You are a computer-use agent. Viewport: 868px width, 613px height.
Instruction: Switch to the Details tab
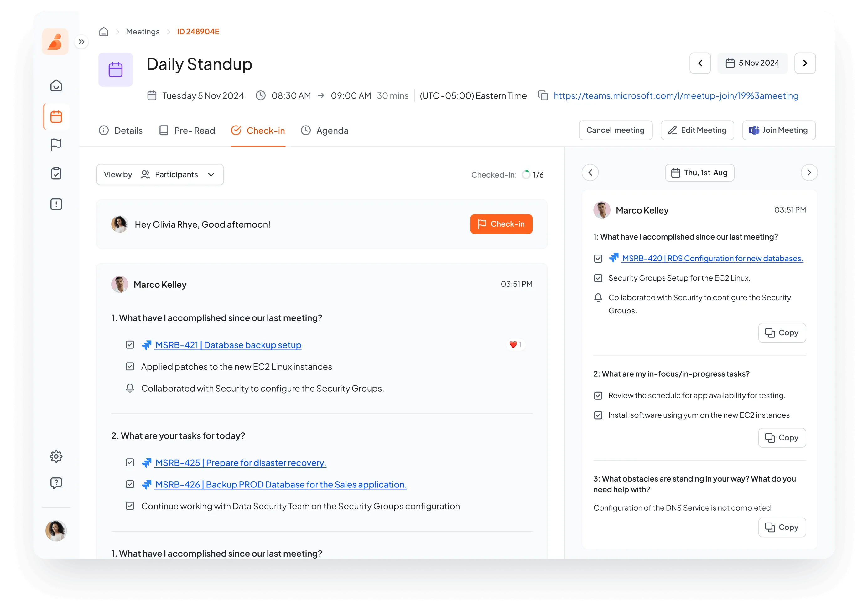coord(121,130)
